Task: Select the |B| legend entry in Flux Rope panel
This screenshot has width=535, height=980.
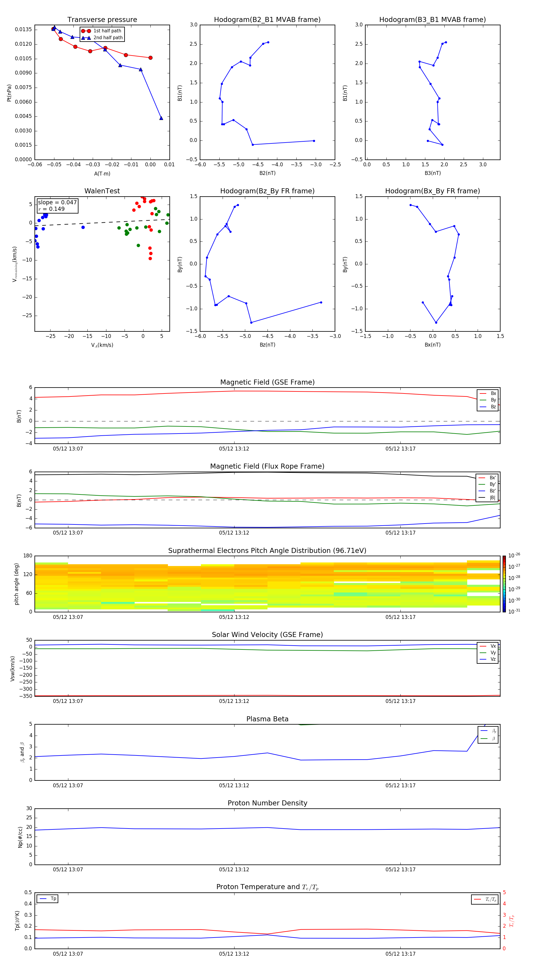Action: pyautogui.click(x=487, y=498)
